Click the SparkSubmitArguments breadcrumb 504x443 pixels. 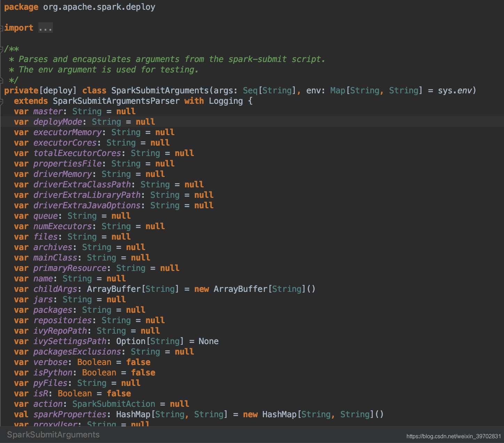[53, 435]
